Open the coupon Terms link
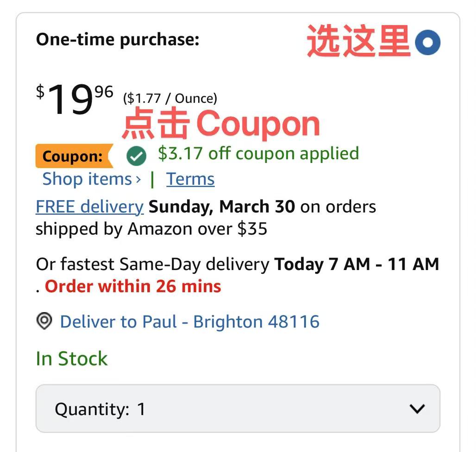Image resolution: width=476 pixels, height=452 pixels. coord(190,179)
